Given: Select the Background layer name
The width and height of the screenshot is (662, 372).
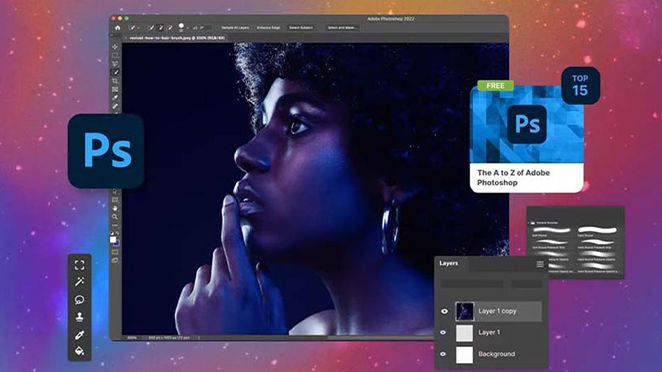Looking at the screenshot, I should coord(496,354).
